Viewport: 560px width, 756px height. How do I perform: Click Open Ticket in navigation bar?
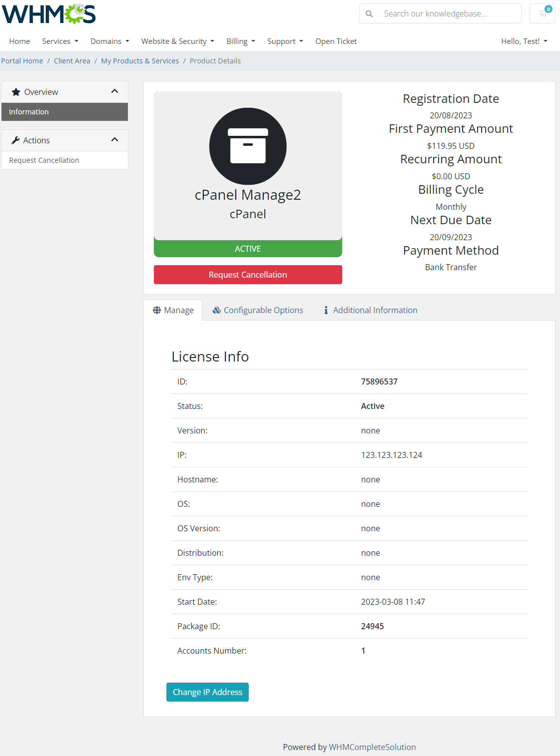tap(336, 41)
